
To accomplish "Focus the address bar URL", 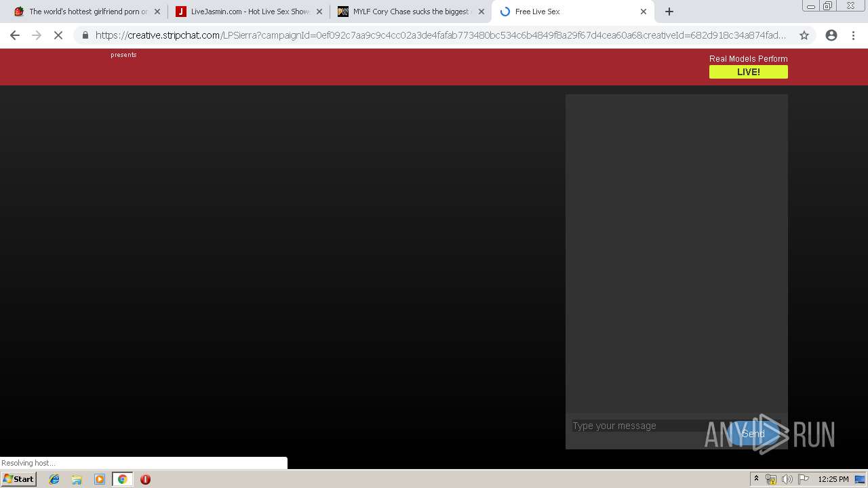I will 441,35.
